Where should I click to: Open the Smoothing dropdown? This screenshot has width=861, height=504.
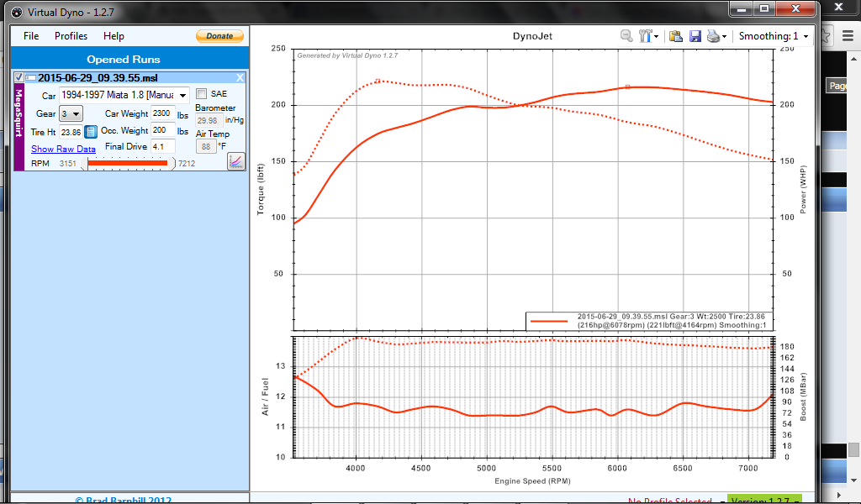point(773,36)
